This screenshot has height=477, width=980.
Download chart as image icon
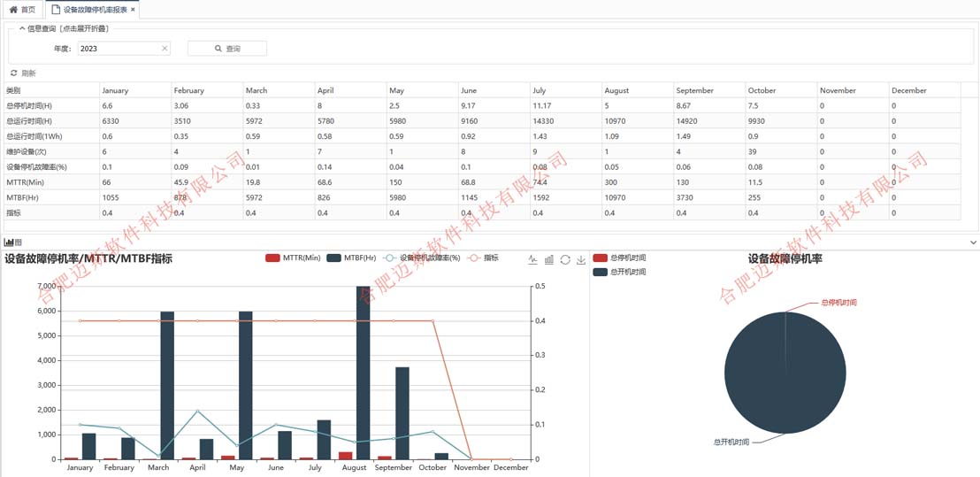point(581,259)
